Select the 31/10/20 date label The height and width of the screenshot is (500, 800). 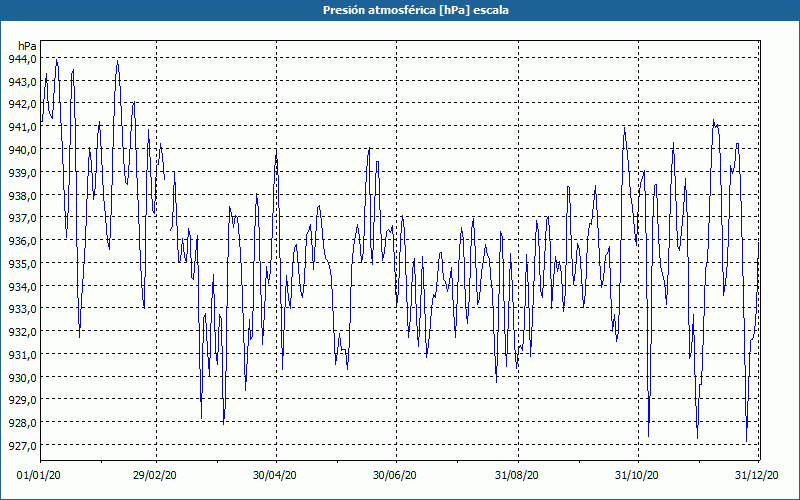click(636, 475)
